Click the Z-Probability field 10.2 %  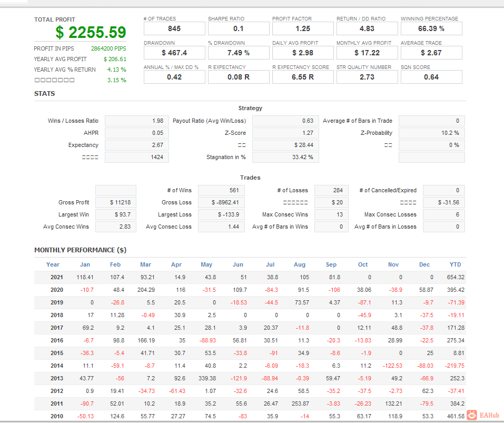[x=432, y=133]
